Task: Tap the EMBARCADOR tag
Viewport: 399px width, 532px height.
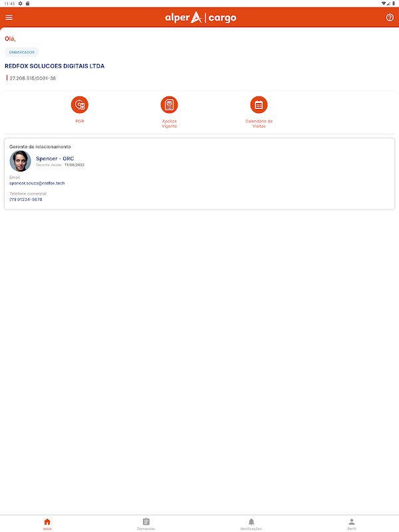Action: (x=22, y=53)
